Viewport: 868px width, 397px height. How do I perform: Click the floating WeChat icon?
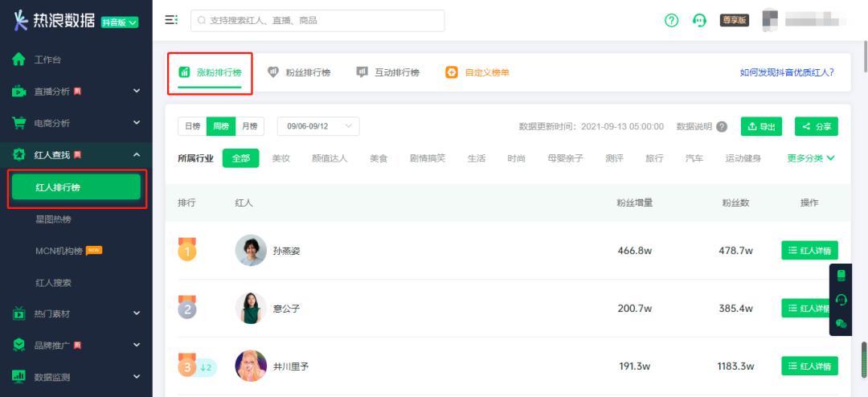[841, 324]
